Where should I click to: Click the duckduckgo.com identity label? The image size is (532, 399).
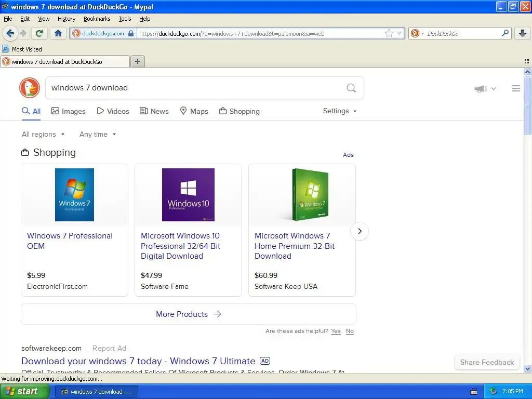click(103, 33)
